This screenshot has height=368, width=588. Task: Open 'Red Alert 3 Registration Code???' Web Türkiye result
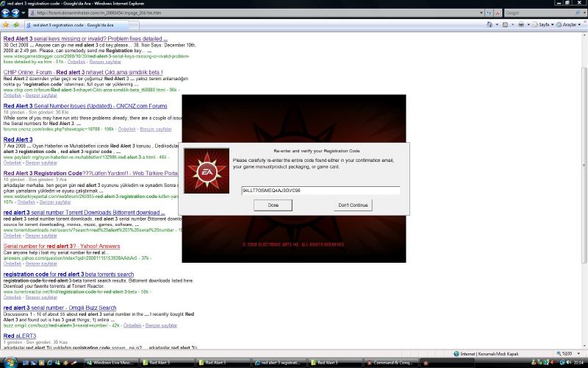pyautogui.click(x=90, y=174)
